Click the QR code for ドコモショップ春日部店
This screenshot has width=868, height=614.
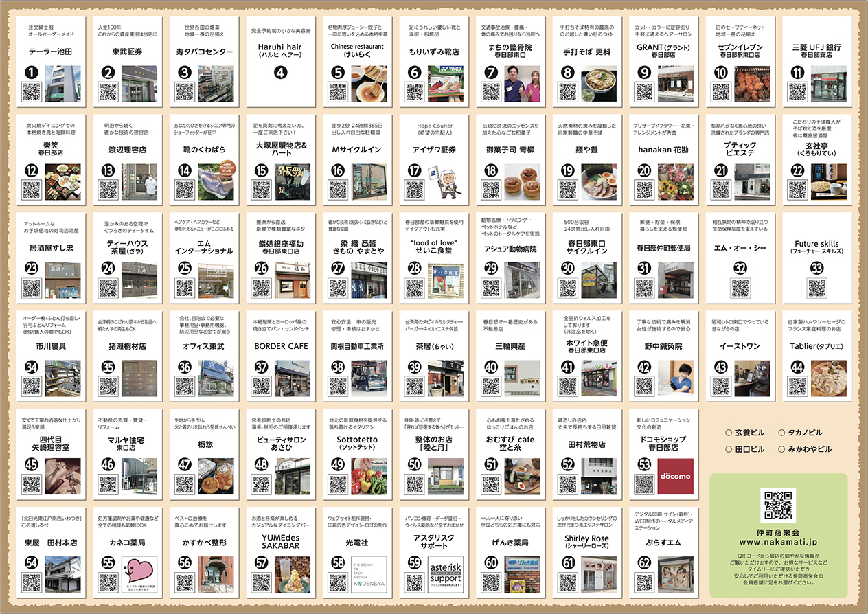tap(644, 484)
